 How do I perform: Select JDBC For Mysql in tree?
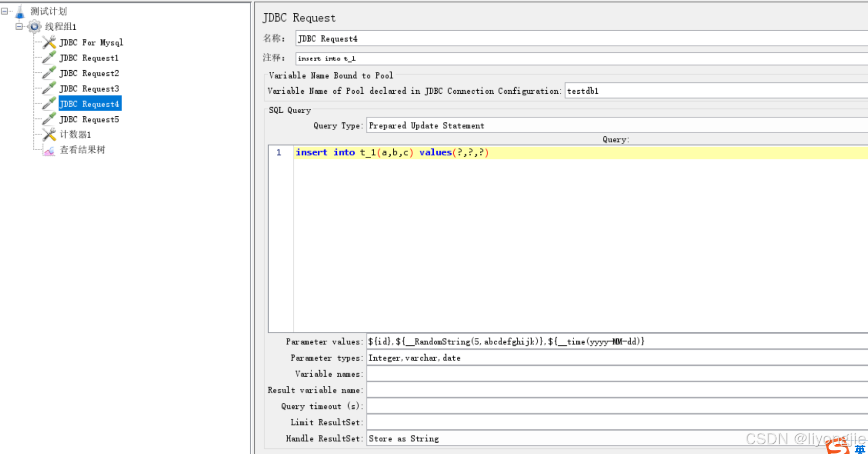(91, 43)
